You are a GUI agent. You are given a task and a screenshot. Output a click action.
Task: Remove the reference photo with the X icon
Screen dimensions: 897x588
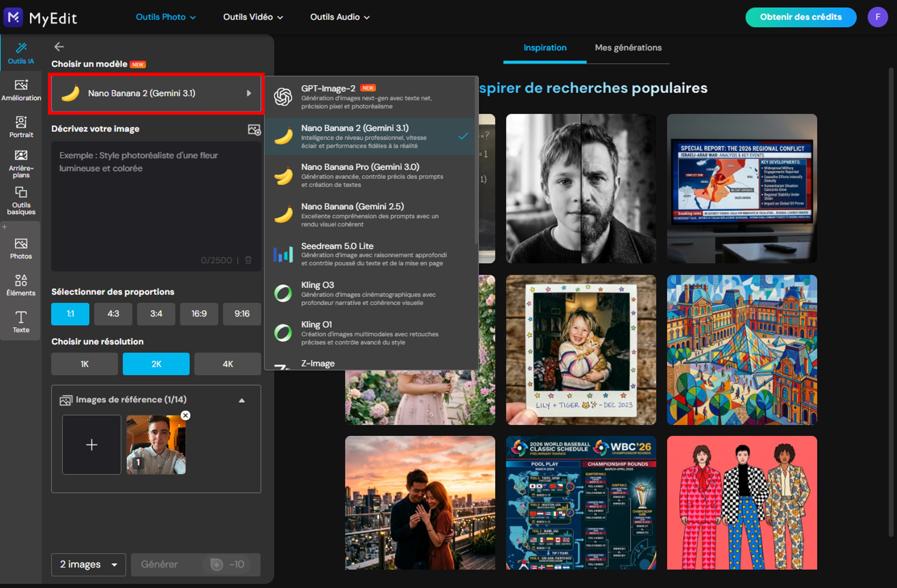186,415
